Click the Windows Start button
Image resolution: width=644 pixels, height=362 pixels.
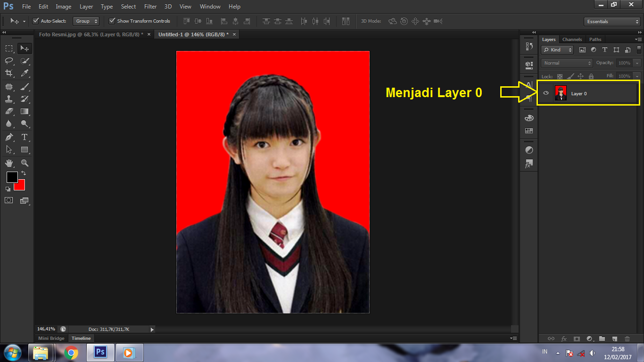click(x=12, y=353)
